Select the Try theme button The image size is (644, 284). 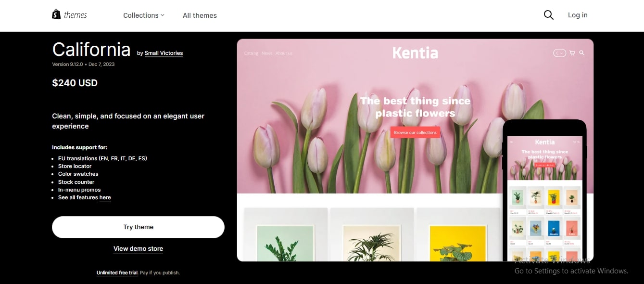pyautogui.click(x=138, y=227)
